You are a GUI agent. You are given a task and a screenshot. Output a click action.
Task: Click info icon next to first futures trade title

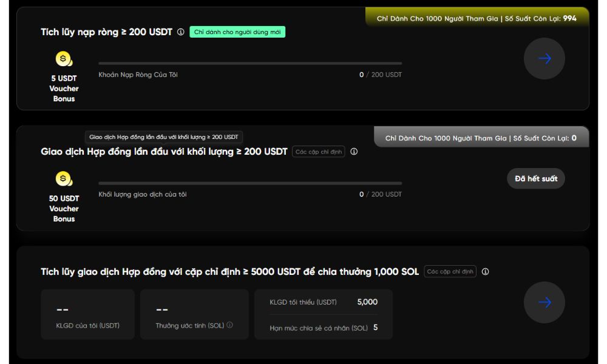[354, 152]
